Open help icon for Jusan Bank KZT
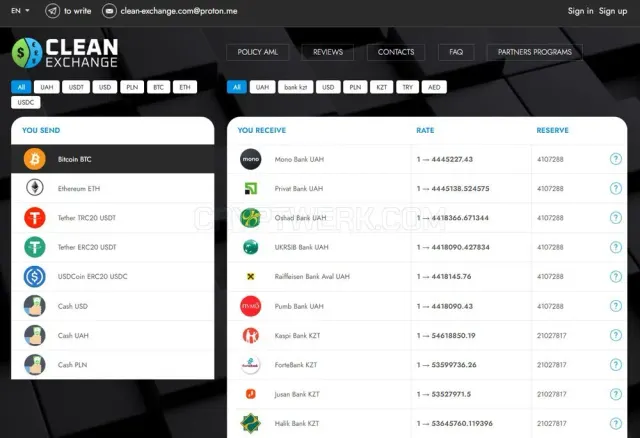The height and width of the screenshot is (438, 640). click(616, 394)
